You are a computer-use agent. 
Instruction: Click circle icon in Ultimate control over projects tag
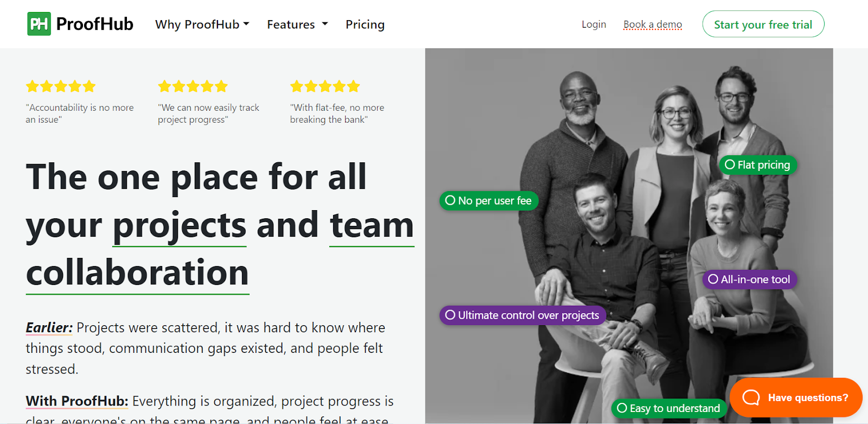click(450, 314)
